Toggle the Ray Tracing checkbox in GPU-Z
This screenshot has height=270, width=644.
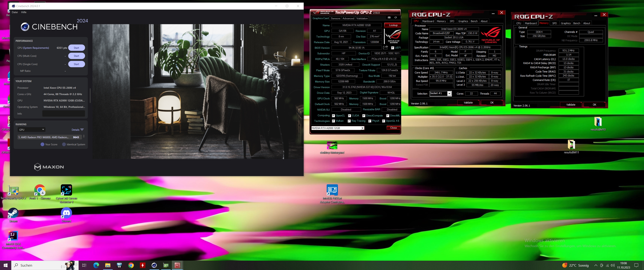coord(349,121)
